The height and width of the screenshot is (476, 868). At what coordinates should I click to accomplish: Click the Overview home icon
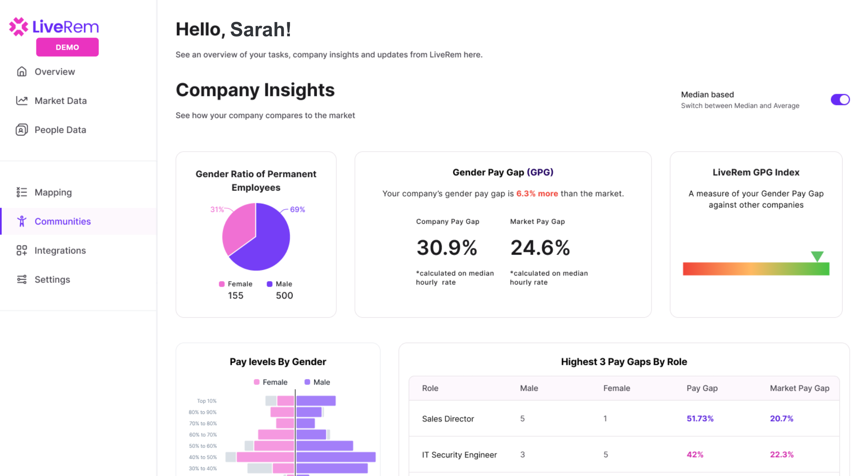point(22,72)
